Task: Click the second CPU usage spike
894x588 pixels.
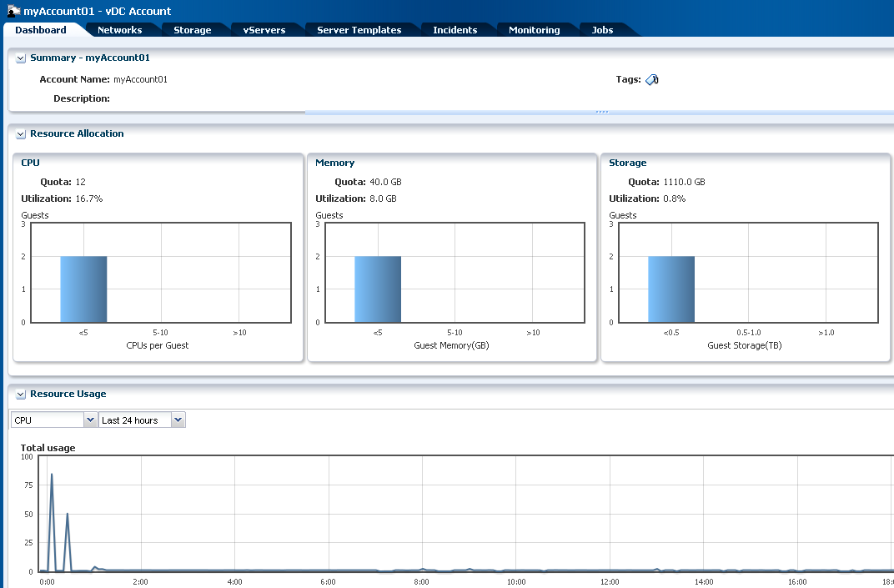Action: pos(68,515)
